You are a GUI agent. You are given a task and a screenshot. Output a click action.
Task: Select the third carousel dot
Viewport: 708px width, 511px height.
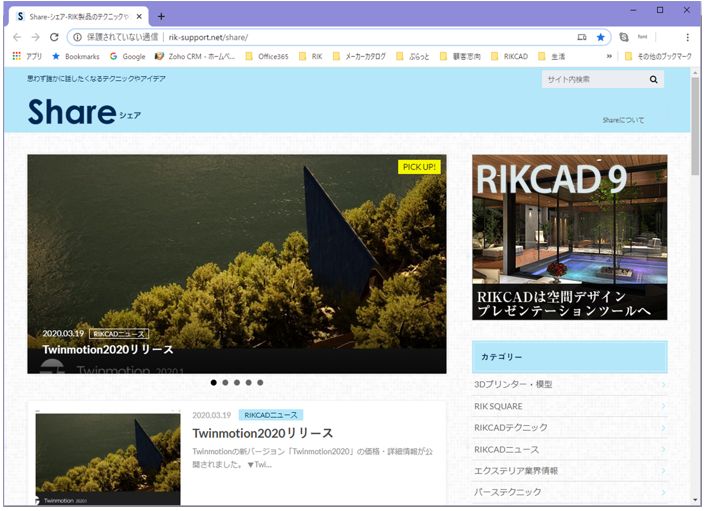coord(237,382)
